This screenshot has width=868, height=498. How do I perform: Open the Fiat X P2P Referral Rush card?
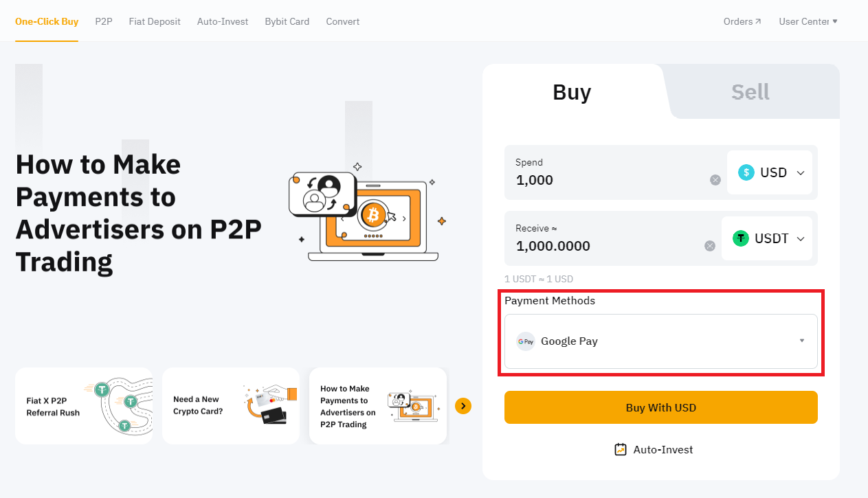click(x=84, y=406)
